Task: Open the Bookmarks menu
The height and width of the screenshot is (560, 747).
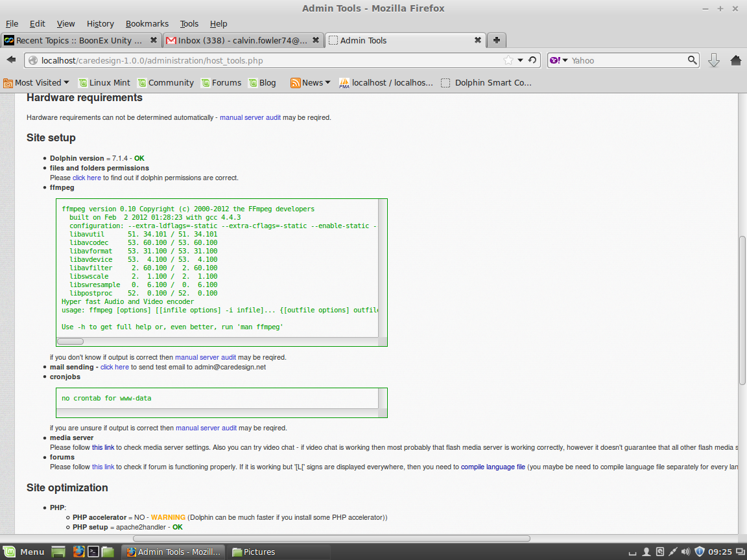Action: (147, 23)
